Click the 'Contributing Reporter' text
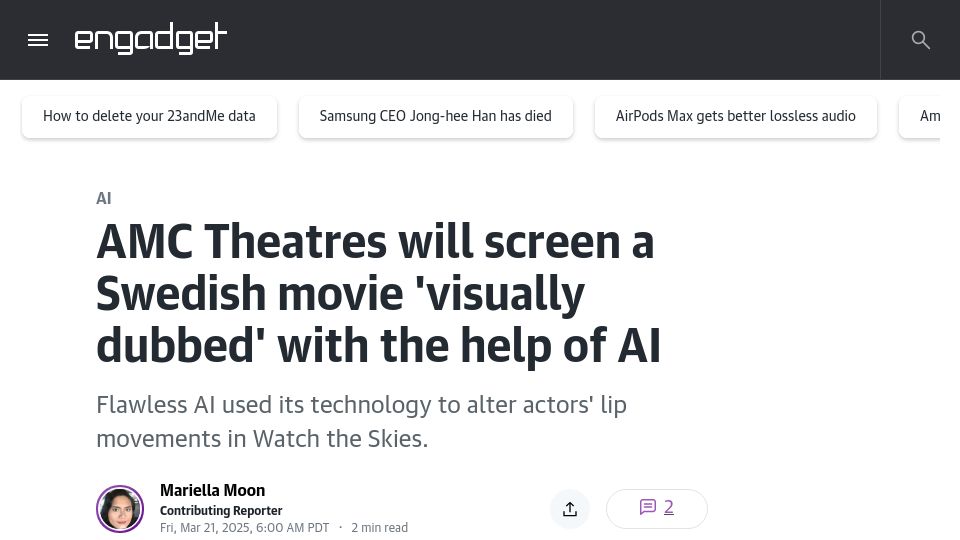Viewport: 960px width, 540px height. (x=221, y=511)
